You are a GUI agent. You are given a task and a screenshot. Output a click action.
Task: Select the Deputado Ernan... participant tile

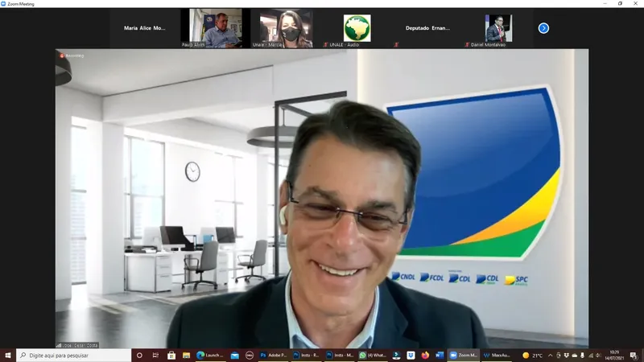[x=427, y=28]
